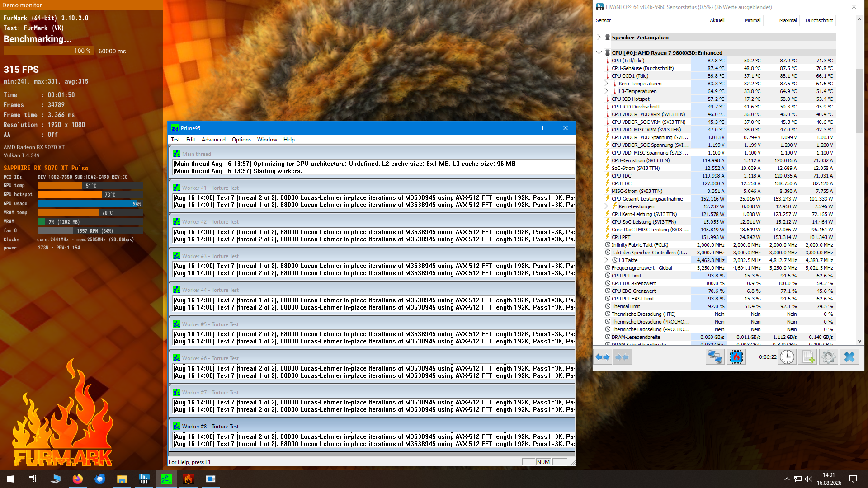Select CPU IOD Hotspot sensor row
Image resolution: width=868 pixels, height=488 pixels.
click(x=719, y=99)
